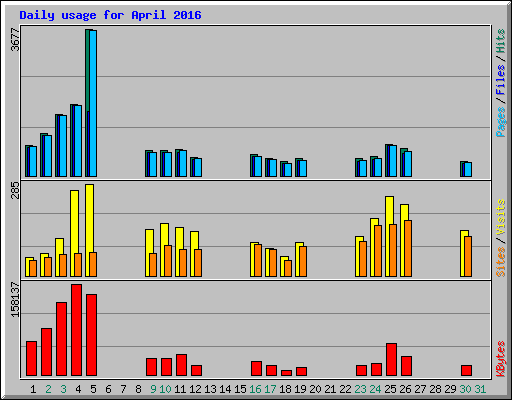The width and height of the screenshot is (512, 400).
Task: Click day label 11 on the x-axis
Action: [x=180, y=389]
